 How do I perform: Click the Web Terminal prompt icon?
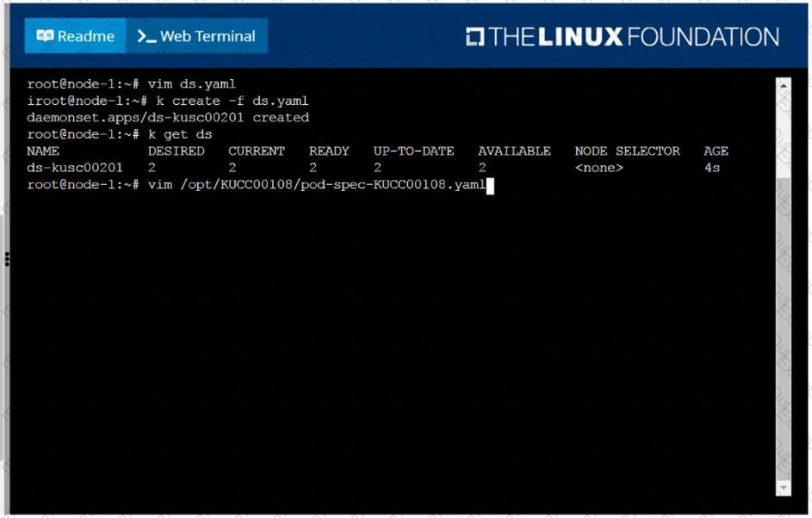pyautogui.click(x=146, y=36)
